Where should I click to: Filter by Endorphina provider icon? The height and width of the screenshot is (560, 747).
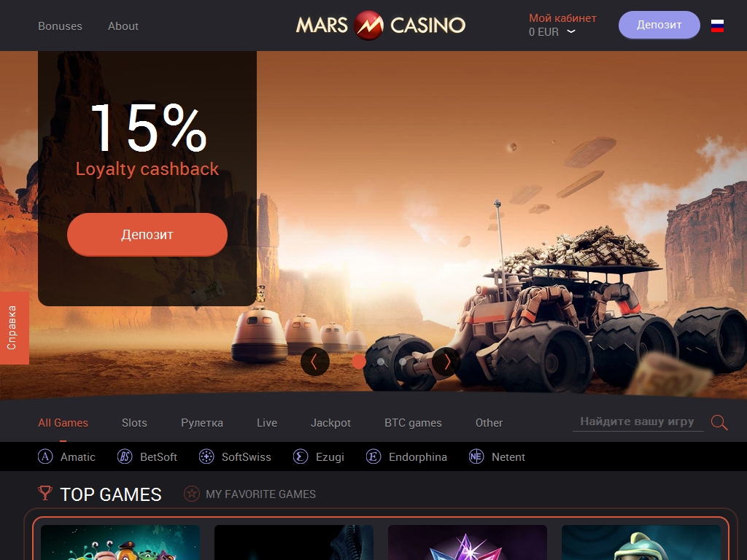pos(373,456)
